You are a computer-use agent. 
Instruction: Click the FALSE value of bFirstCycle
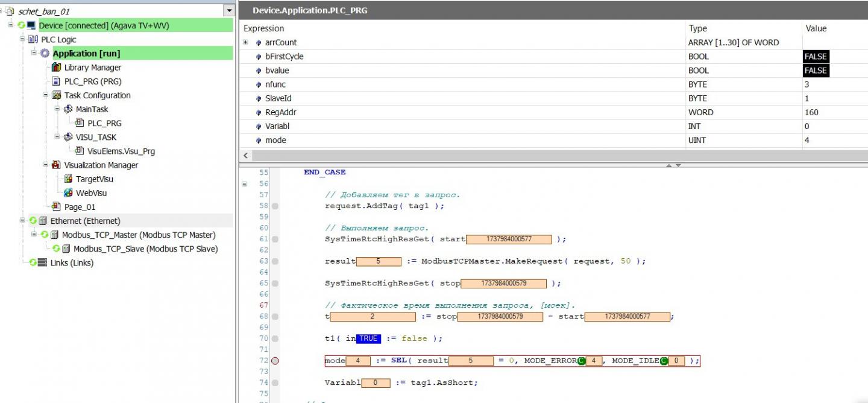click(x=816, y=57)
